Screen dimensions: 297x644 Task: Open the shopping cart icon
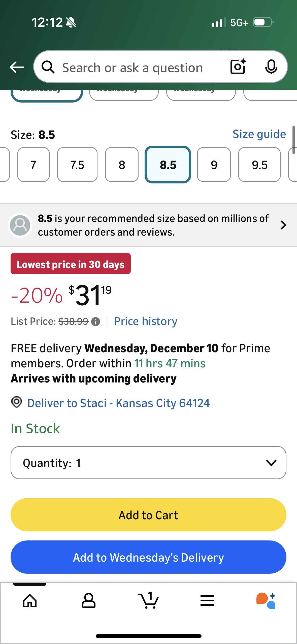(x=148, y=601)
